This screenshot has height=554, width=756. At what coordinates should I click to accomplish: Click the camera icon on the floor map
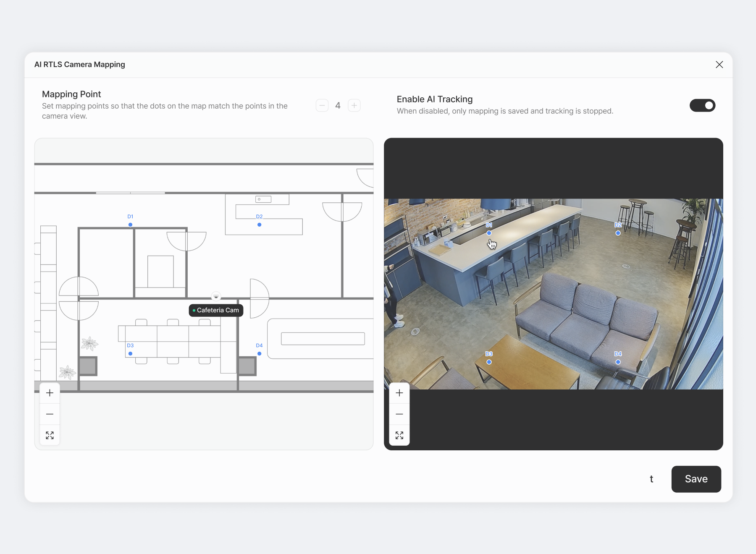tap(216, 296)
